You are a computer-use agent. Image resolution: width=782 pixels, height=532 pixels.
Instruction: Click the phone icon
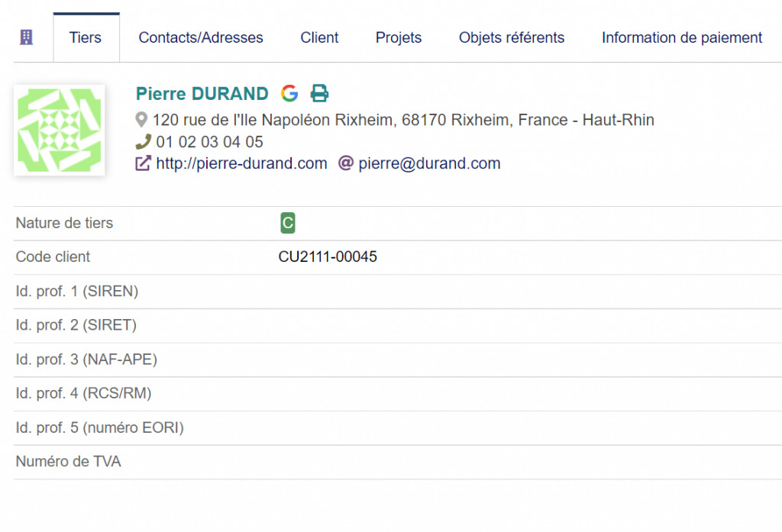pos(143,141)
